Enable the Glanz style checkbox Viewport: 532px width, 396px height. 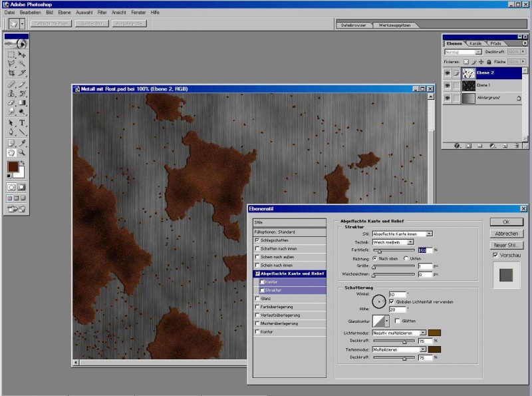pyautogui.click(x=257, y=299)
